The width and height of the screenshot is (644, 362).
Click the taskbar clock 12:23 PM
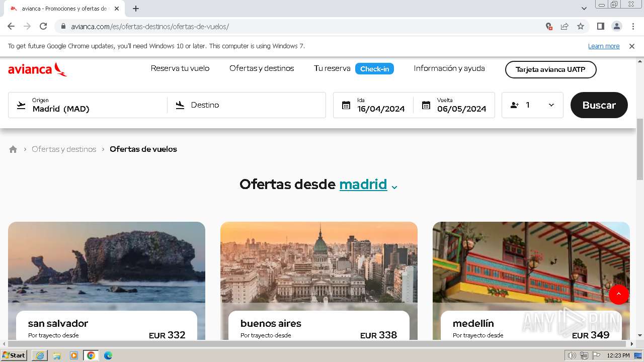[x=618, y=355]
